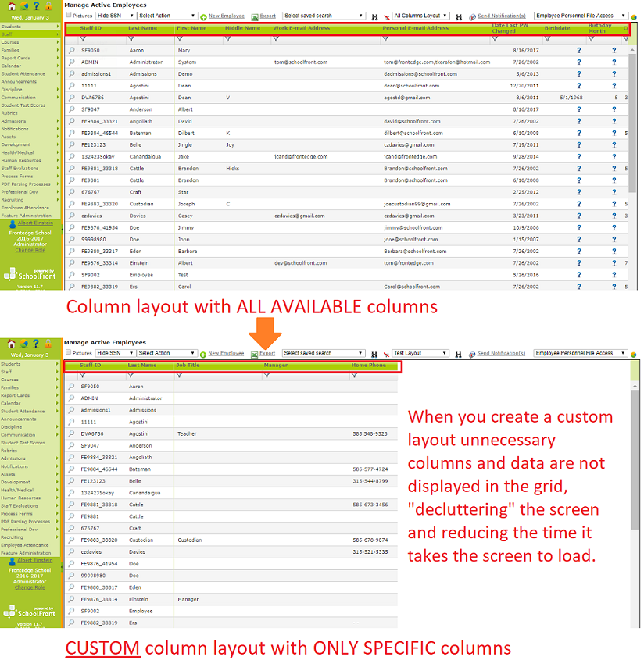Toggle Pictures checkbox in upper toolbar

coord(69,15)
